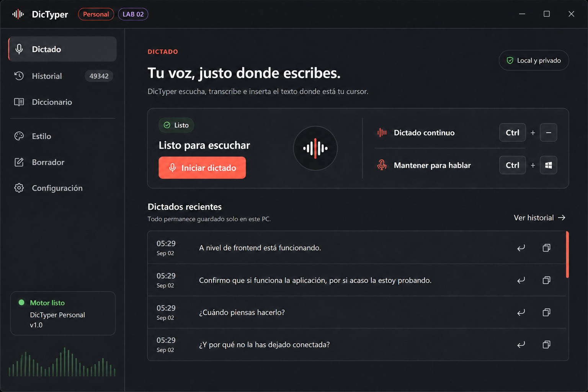This screenshot has height=392, width=588.
Task: Click the round waveform microphone indicator
Action: click(x=315, y=148)
